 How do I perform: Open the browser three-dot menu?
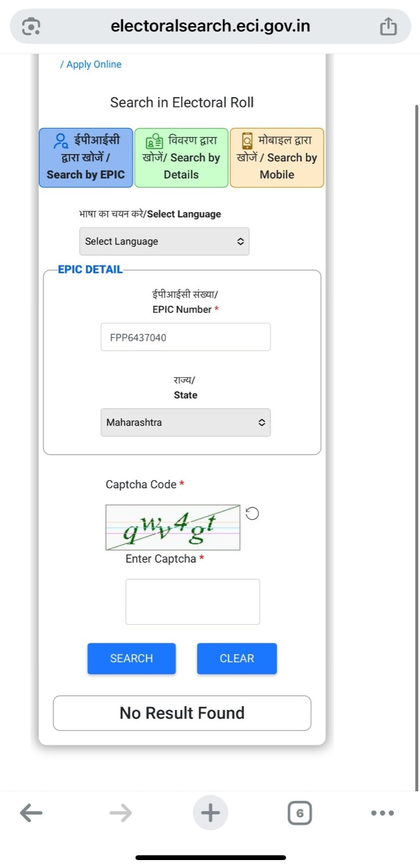[382, 813]
